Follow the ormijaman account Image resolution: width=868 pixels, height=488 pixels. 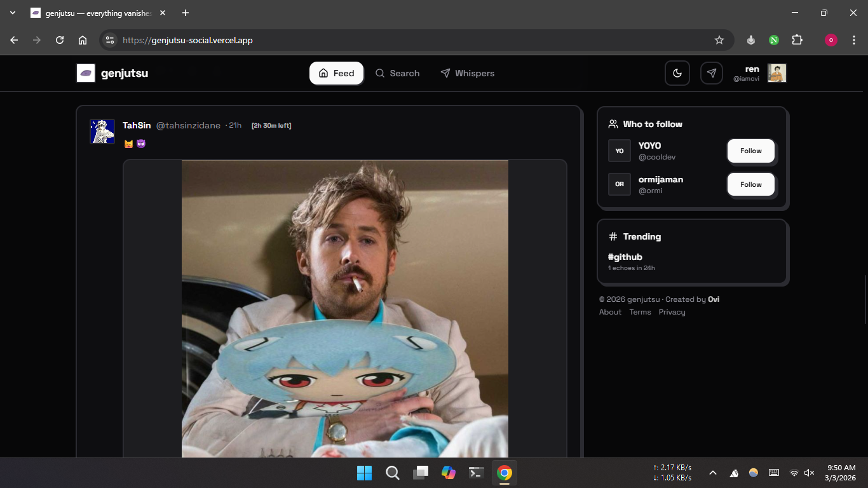[x=751, y=184]
